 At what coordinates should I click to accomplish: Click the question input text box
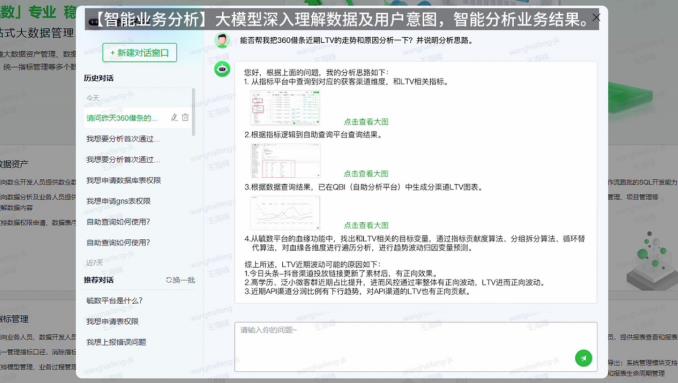pos(416,347)
